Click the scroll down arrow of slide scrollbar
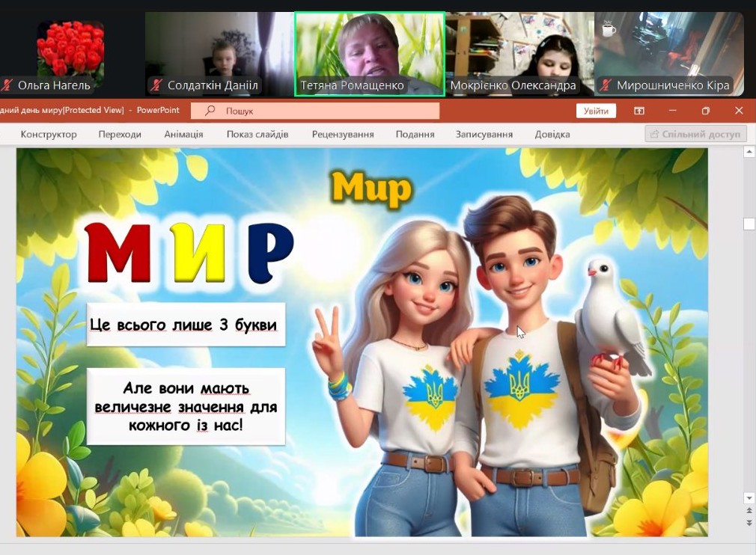Screen dimensions: 756x555 click(x=749, y=497)
